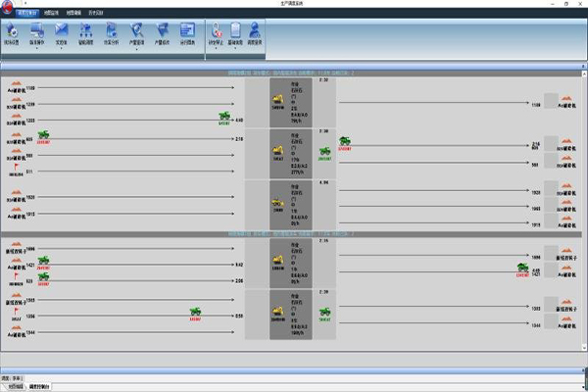
Task: Select the truck on the 609 route line
Action: click(43, 134)
